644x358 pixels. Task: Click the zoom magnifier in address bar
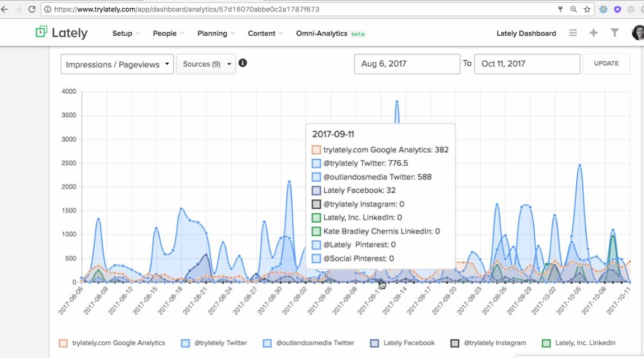coord(573,9)
